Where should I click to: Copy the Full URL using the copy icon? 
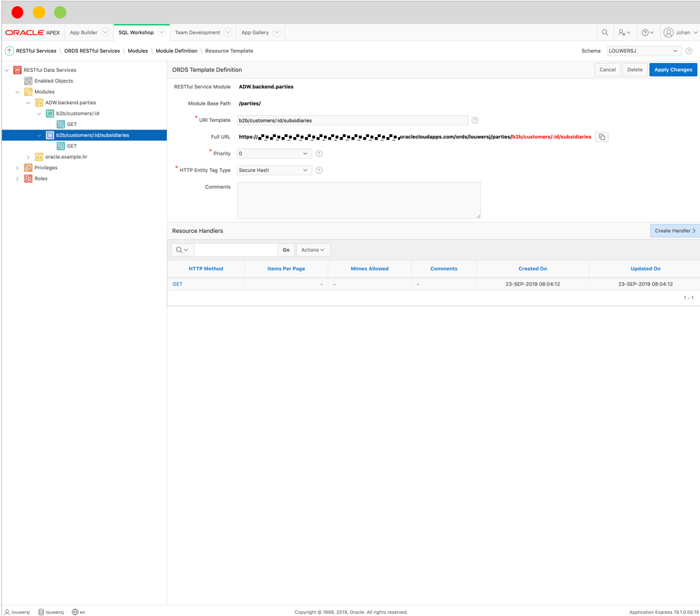[x=601, y=136]
